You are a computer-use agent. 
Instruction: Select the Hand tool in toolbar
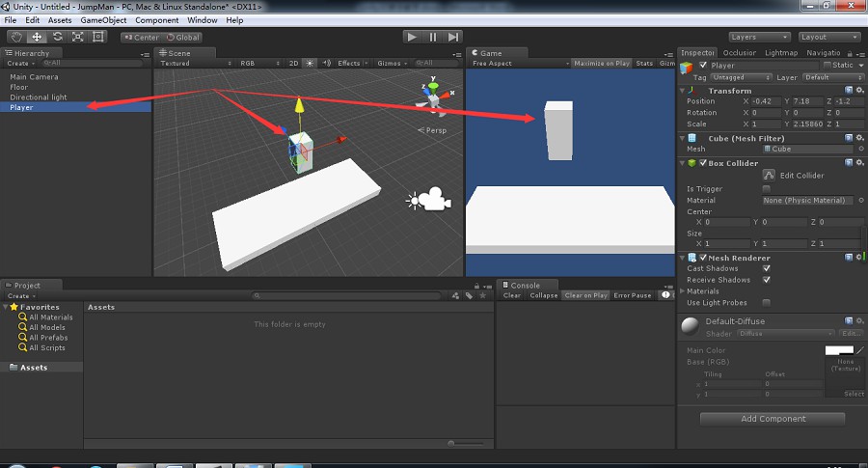(16, 37)
